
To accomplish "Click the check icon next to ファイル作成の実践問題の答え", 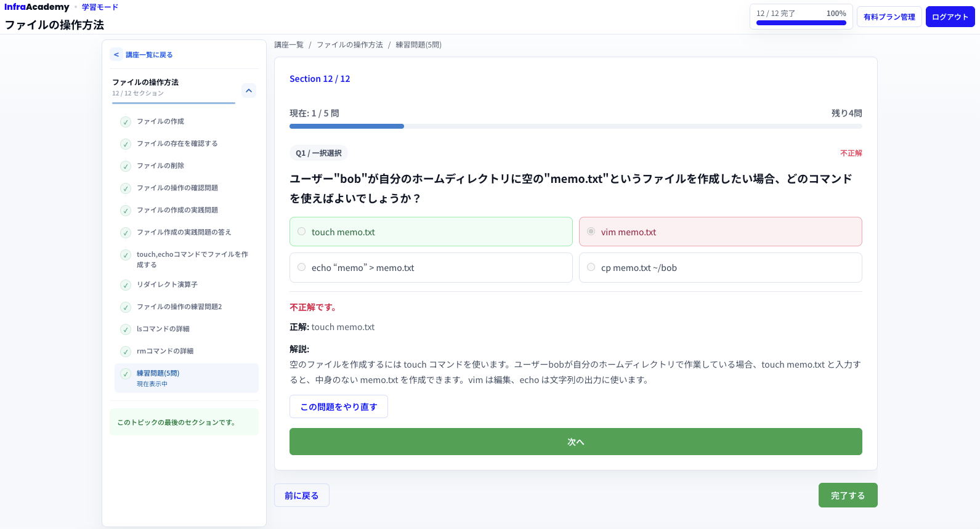I will tap(126, 233).
